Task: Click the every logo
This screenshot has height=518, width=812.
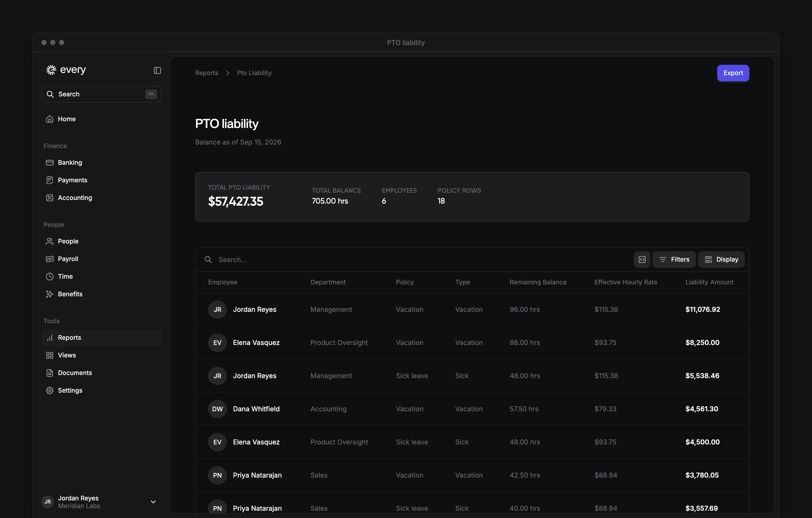Action: [x=66, y=70]
